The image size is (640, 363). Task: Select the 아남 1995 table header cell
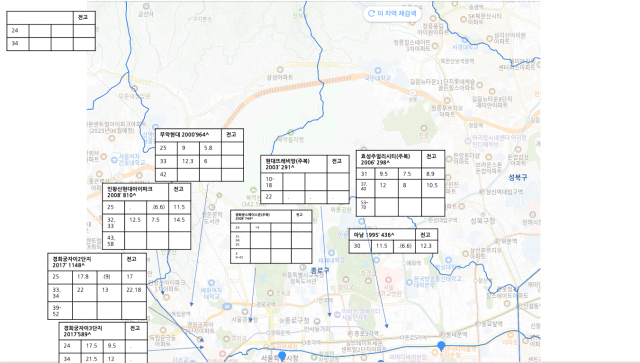coord(382,235)
